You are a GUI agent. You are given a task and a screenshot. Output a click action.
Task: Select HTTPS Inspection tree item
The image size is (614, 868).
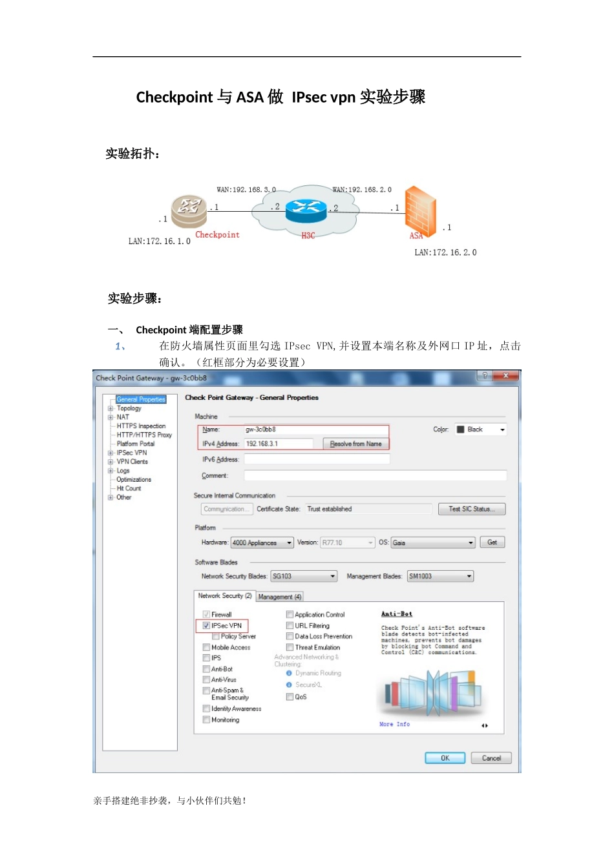tap(141, 426)
